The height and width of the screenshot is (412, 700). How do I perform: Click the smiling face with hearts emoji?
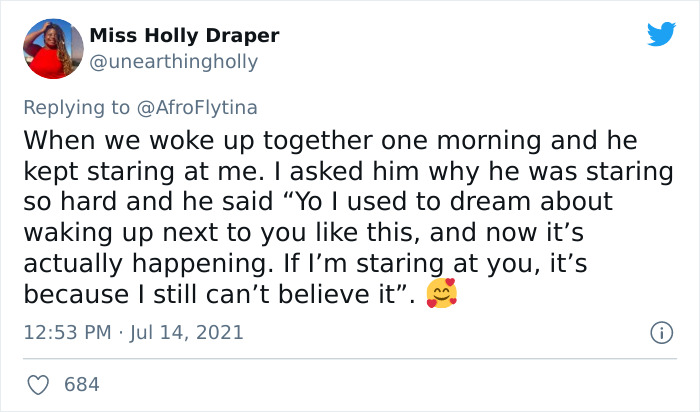tap(441, 294)
